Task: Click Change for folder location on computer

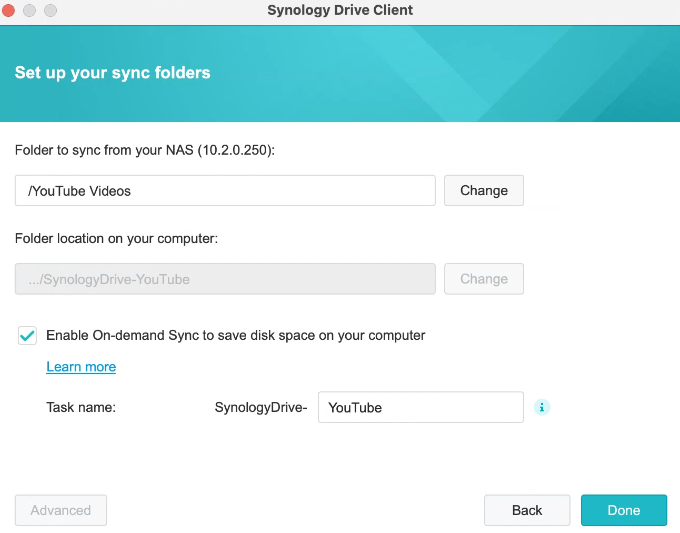Action: (484, 279)
